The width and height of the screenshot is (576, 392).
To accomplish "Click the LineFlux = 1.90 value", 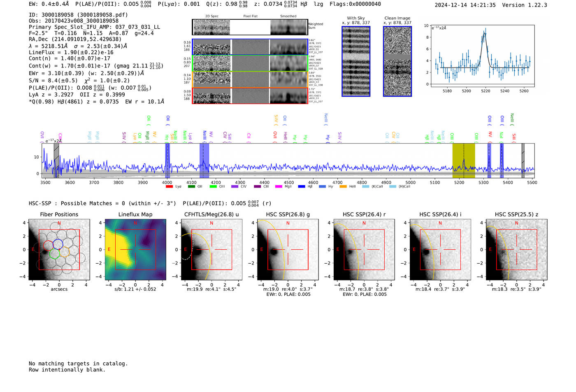I will point(71,53).
